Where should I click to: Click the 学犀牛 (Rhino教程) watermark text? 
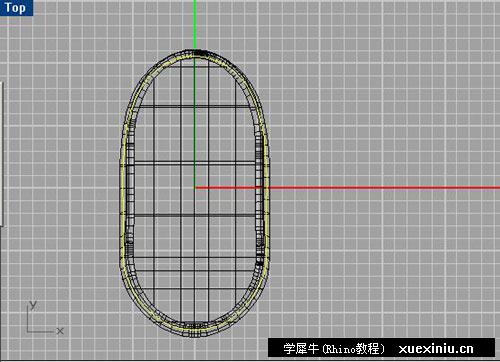pyautogui.click(x=334, y=349)
